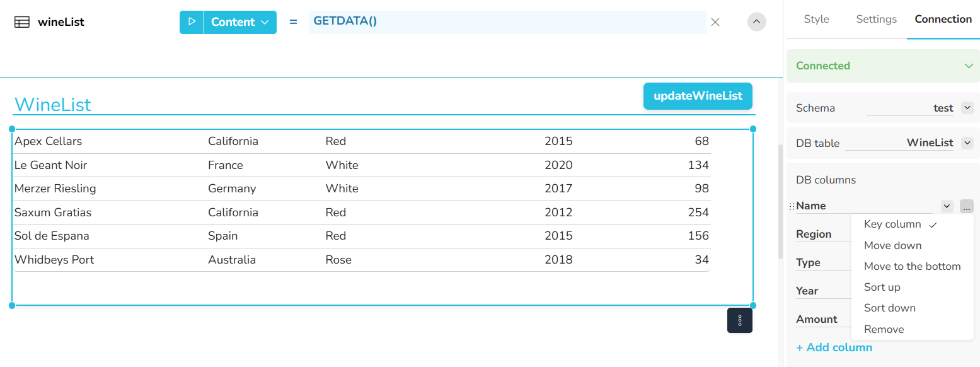The height and width of the screenshot is (367, 980).
Task: Open the DB table dropdown arrow
Action: [x=967, y=143]
